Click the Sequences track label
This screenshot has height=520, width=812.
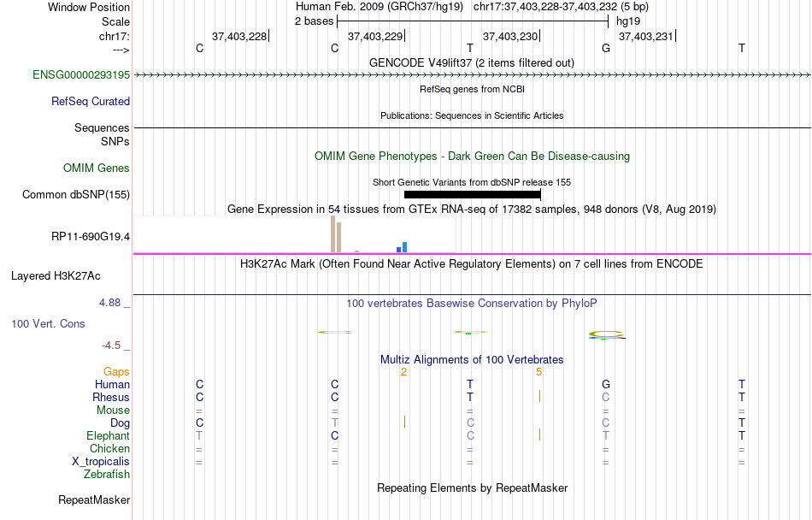coord(102,127)
